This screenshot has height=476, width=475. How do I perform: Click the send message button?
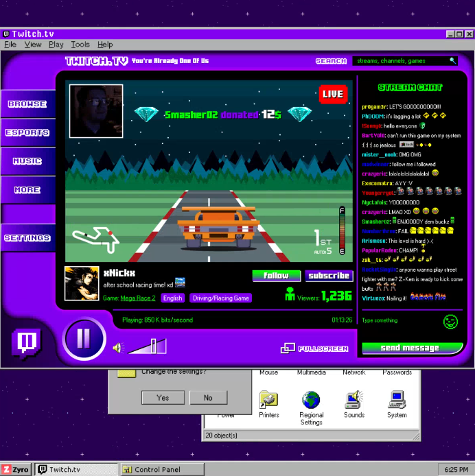(412, 348)
